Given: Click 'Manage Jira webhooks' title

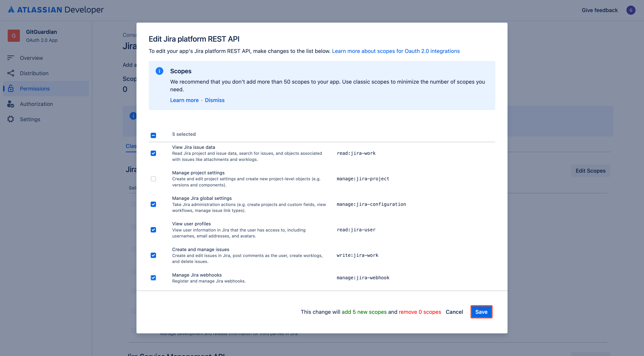Looking at the screenshot, I should (x=197, y=275).
